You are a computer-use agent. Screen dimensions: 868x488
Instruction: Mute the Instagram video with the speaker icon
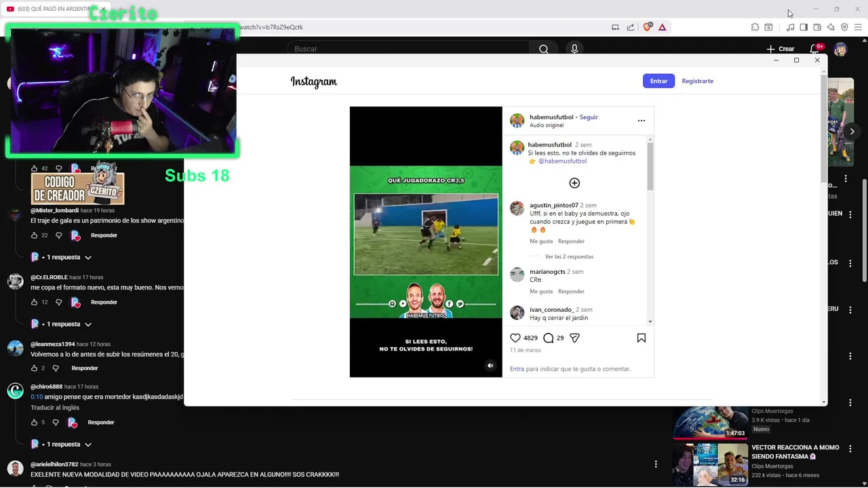pyautogui.click(x=490, y=365)
